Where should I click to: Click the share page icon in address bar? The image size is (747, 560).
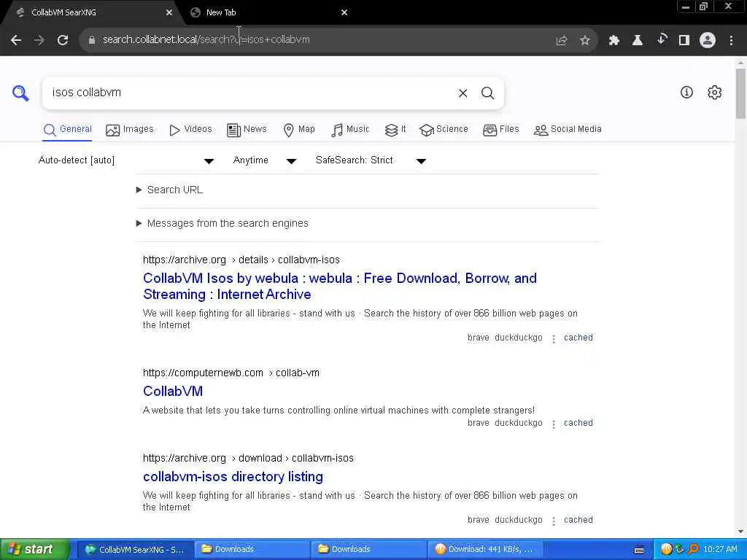click(x=562, y=41)
